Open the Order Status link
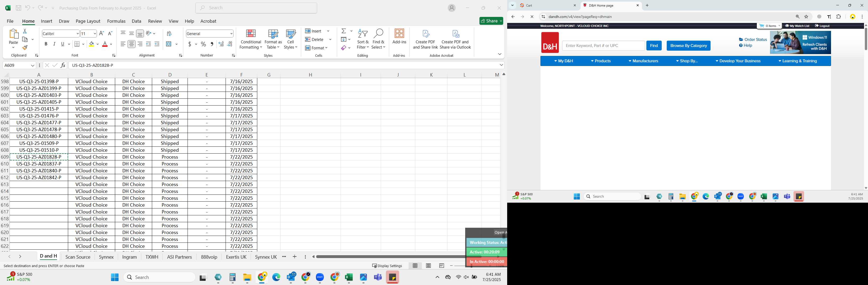This screenshot has width=868, height=285. [753, 40]
